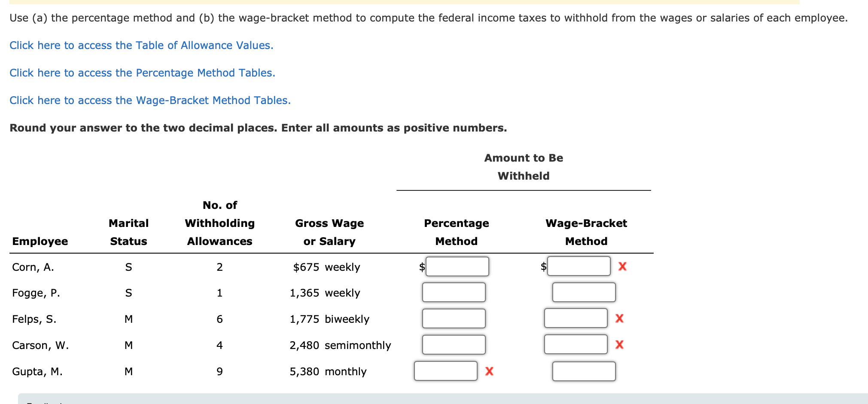Click the Amount to Be Withheld header underline

(x=524, y=189)
